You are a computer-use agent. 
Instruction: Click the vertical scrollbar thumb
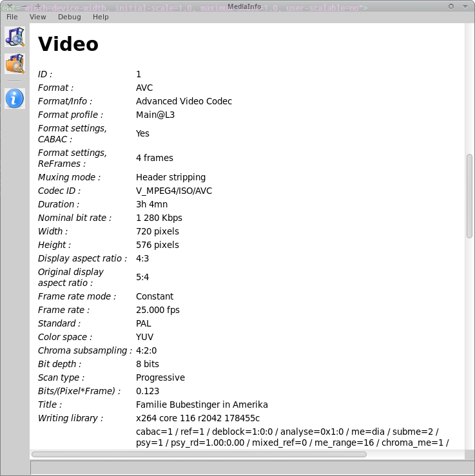(469, 196)
